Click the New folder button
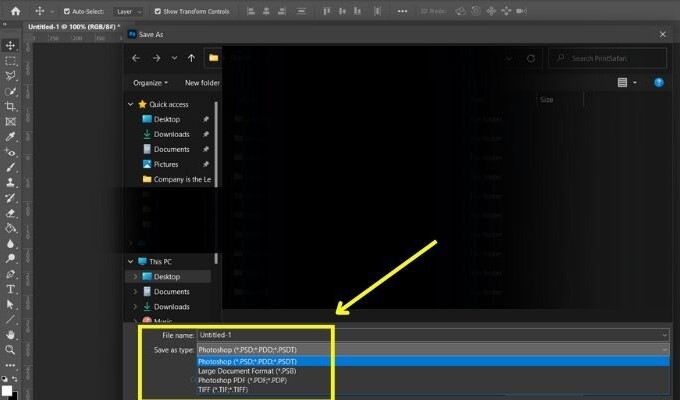This screenshot has width=680, height=400. (202, 83)
